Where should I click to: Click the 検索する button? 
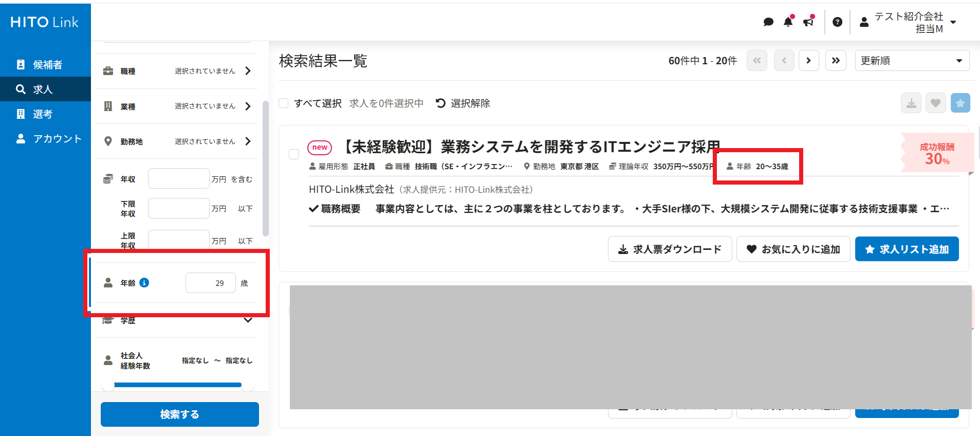point(179,414)
